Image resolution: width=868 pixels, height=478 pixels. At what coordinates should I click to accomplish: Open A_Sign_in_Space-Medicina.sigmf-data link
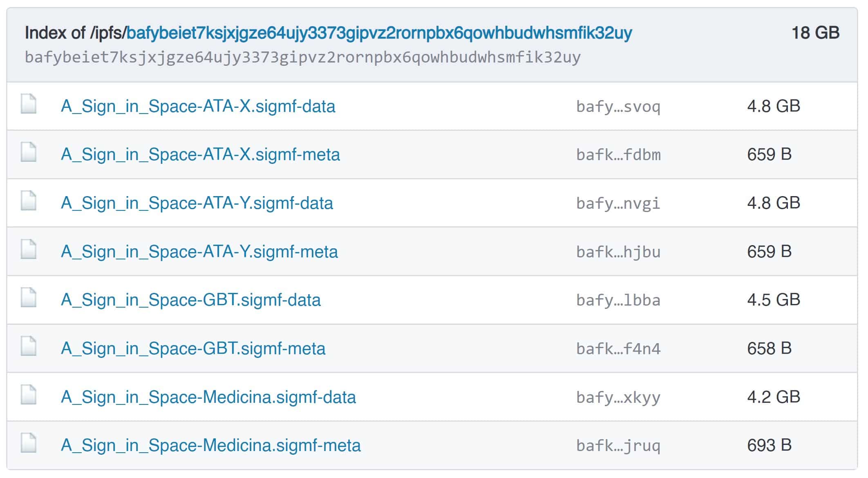click(x=208, y=397)
